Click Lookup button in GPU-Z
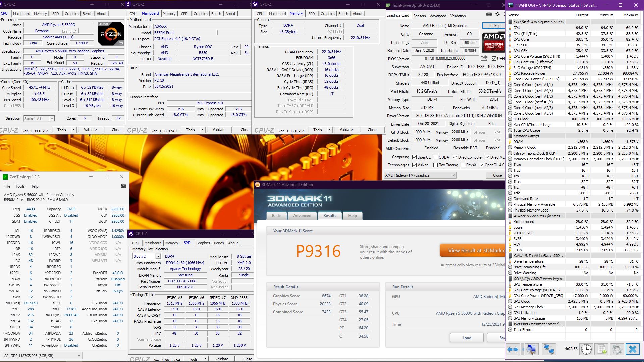 pos(494,26)
